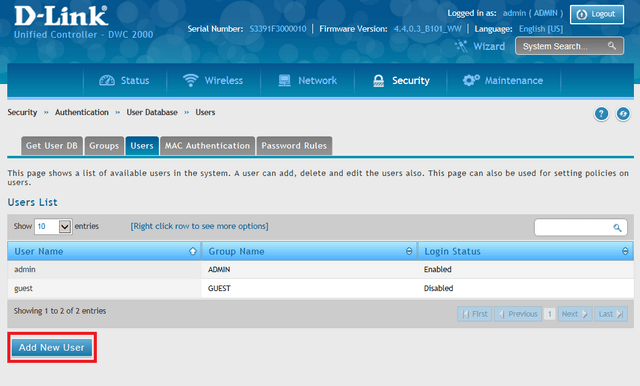Select the admin user row
Screen dimensions: 640x386
click(x=320, y=269)
